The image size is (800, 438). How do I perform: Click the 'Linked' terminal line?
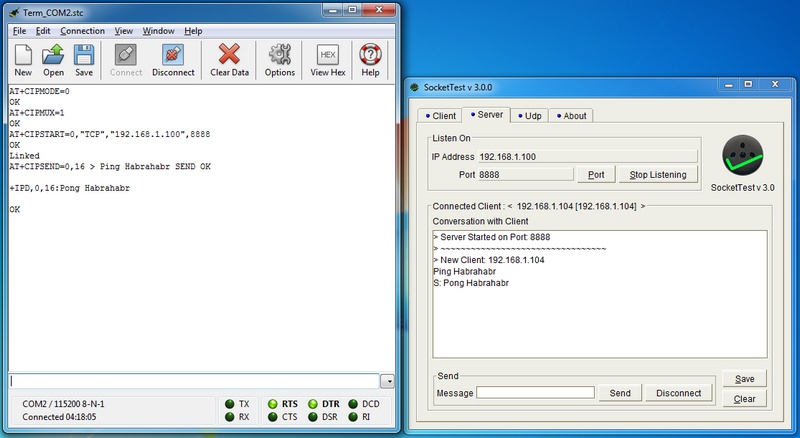click(24, 156)
